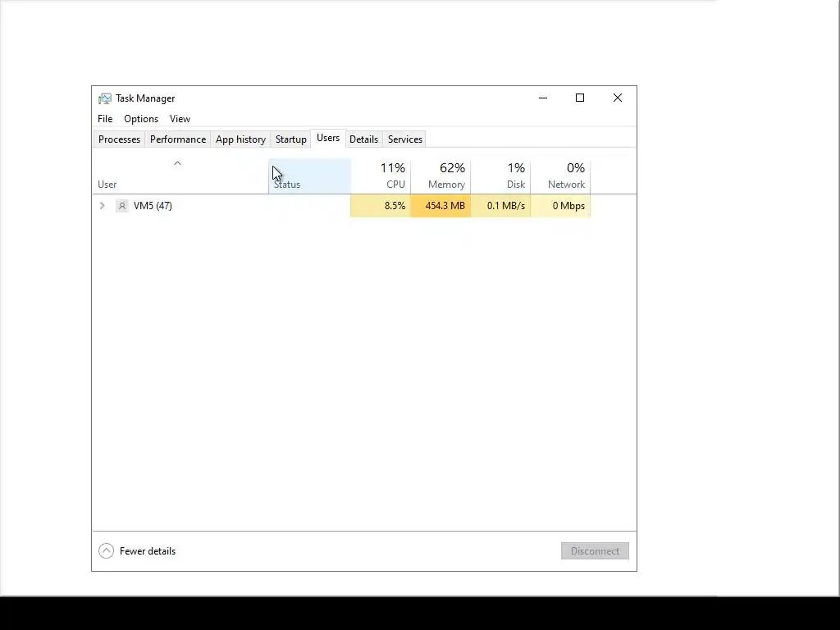
Task: Open the File menu
Action: (x=105, y=119)
